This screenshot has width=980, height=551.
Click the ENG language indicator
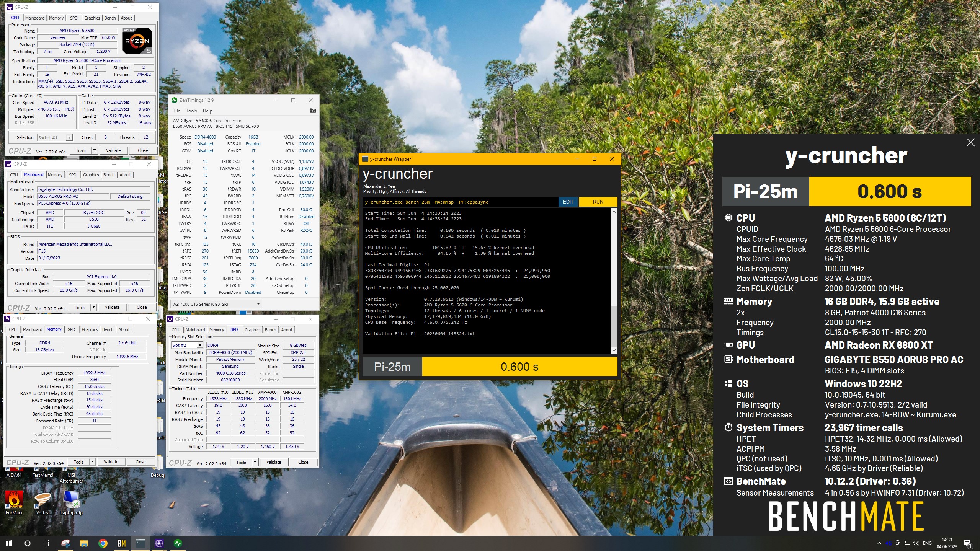(x=927, y=543)
